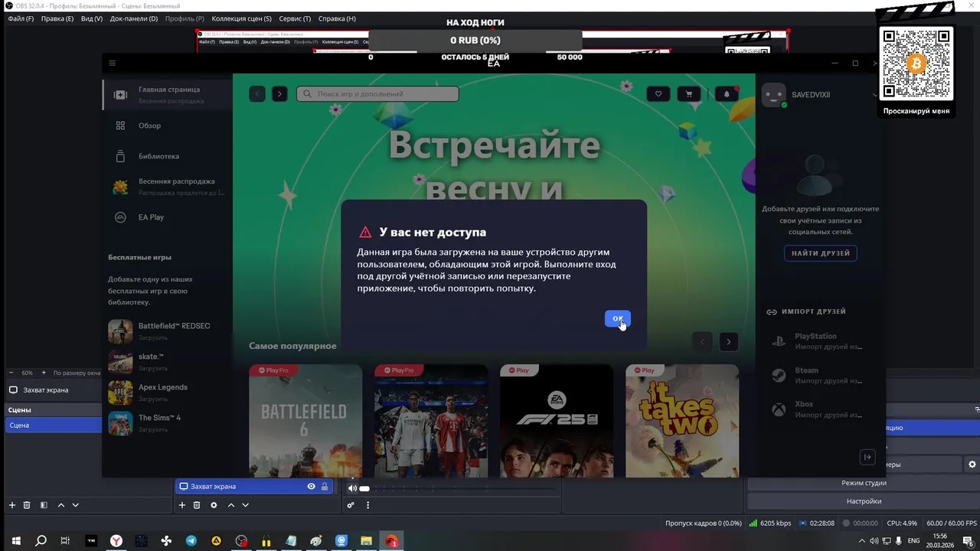
Task: Open audio mixer three-dot menu
Action: tap(367, 505)
